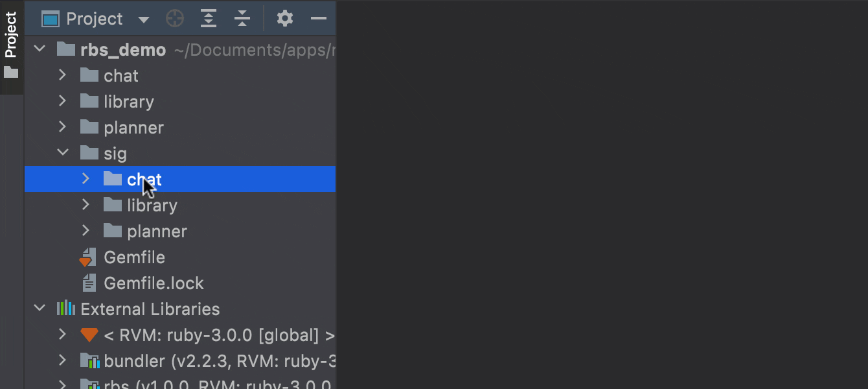Click the External Libraries icon
Screen dimensions: 868x389
65,309
